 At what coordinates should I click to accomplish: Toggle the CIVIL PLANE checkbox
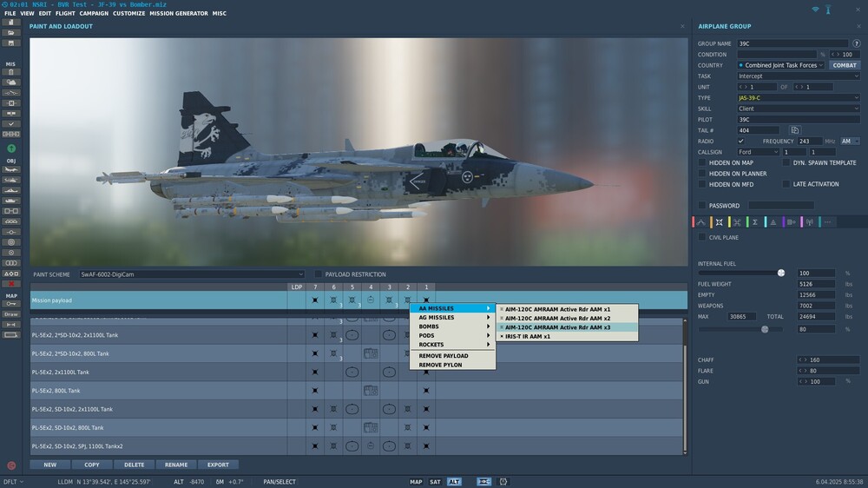pyautogui.click(x=702, y=237)
